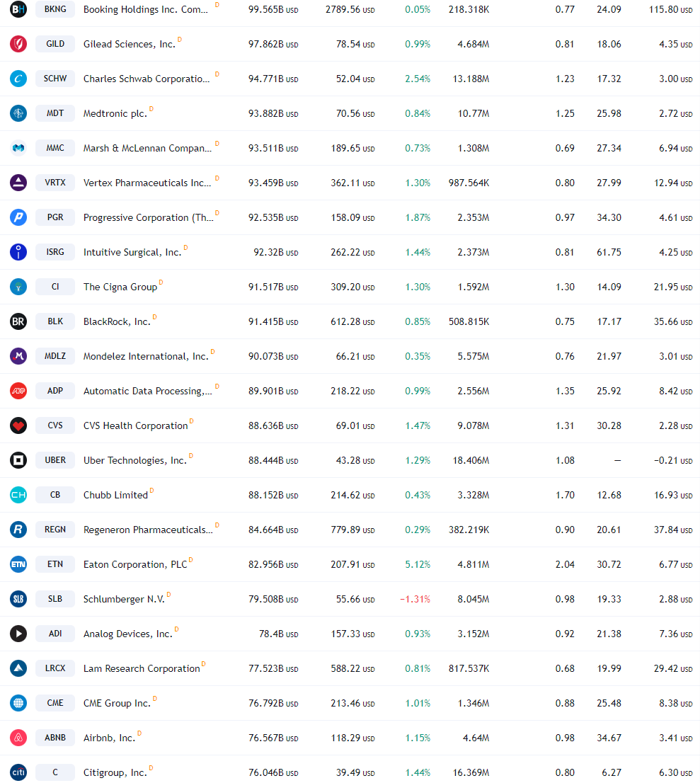Click the Airbnb logo icon

click(18, 738)
